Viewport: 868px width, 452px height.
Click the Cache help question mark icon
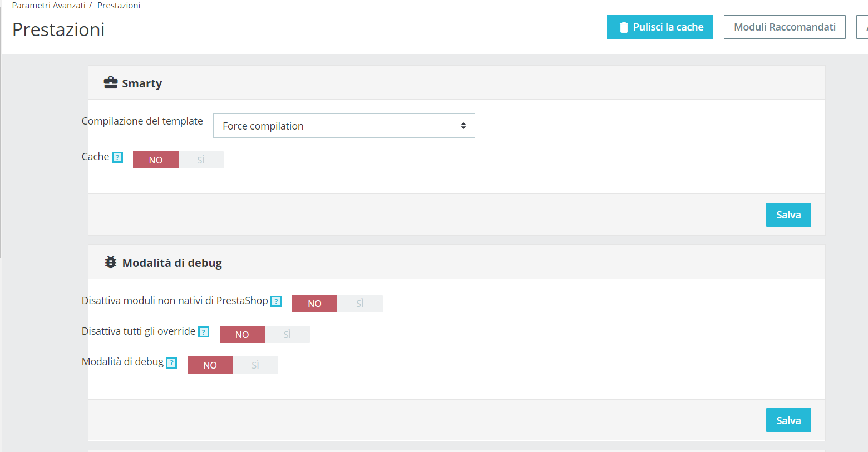(117, 157)
